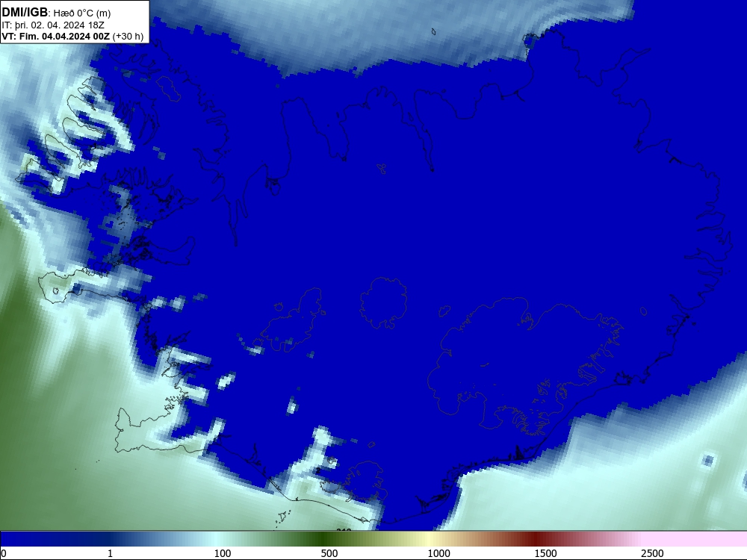The height and width of the screenshot is (560, 747).
Task: Click the '1000' legend value
Action: (x=438, y=553)
